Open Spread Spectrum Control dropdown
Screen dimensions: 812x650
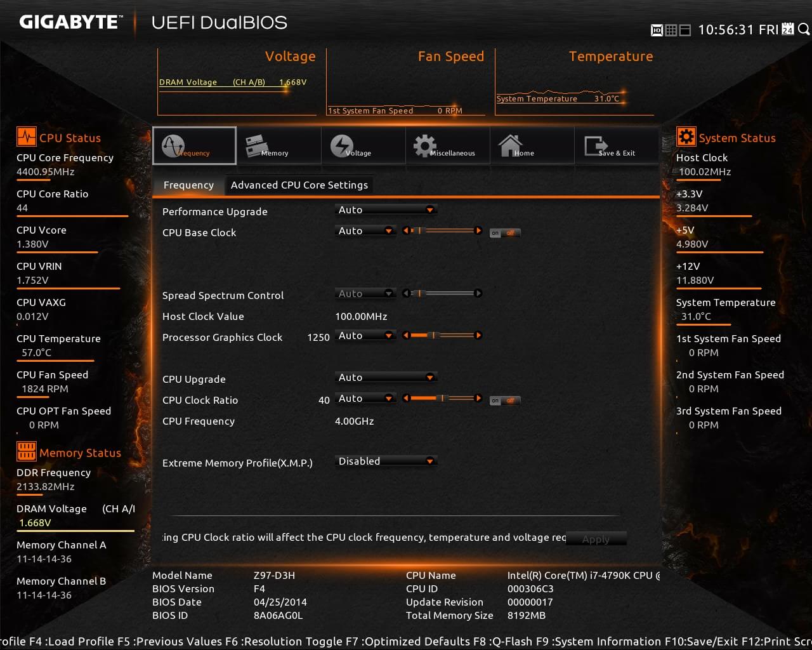[x=365, y=293]
